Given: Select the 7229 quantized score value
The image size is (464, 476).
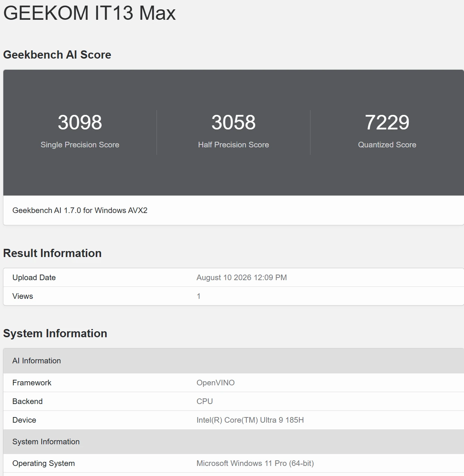Looking at the screenshot, I should coord(387,122).
